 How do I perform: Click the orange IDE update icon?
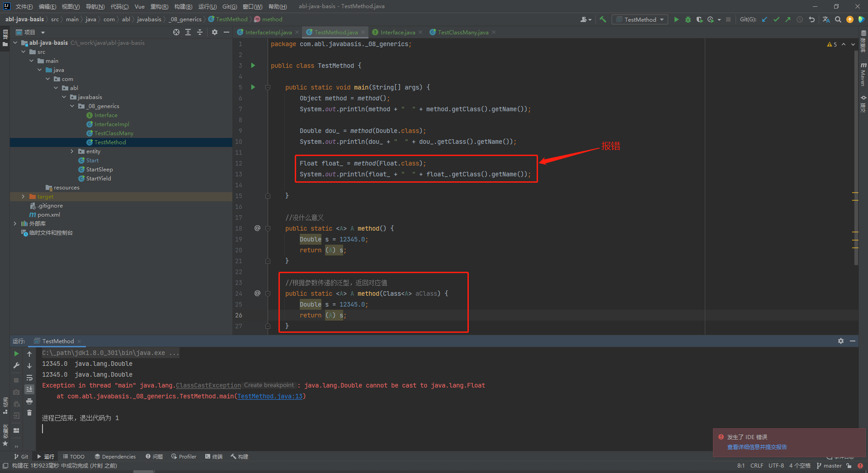tap(850, 19)
